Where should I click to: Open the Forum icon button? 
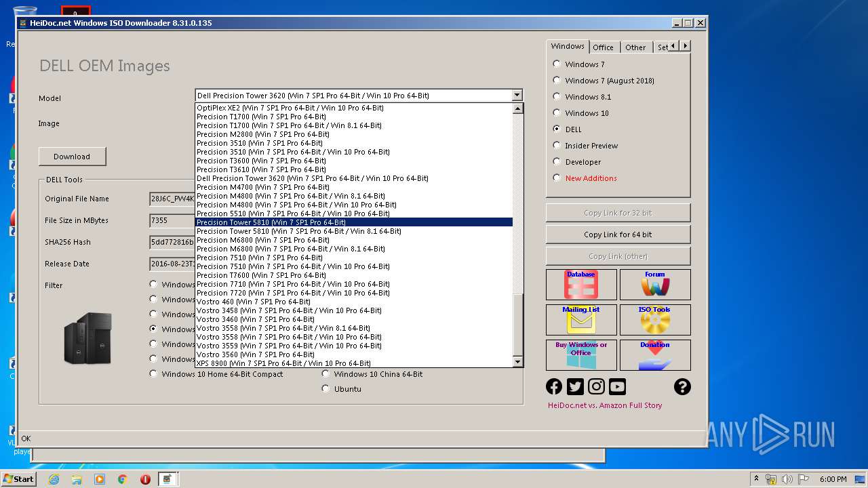tap(655, 285)
